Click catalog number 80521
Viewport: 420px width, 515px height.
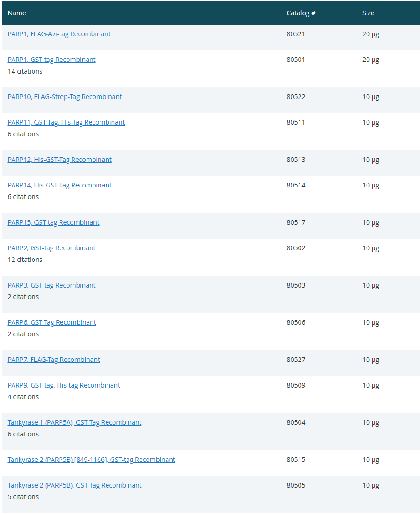click(296, 34)
